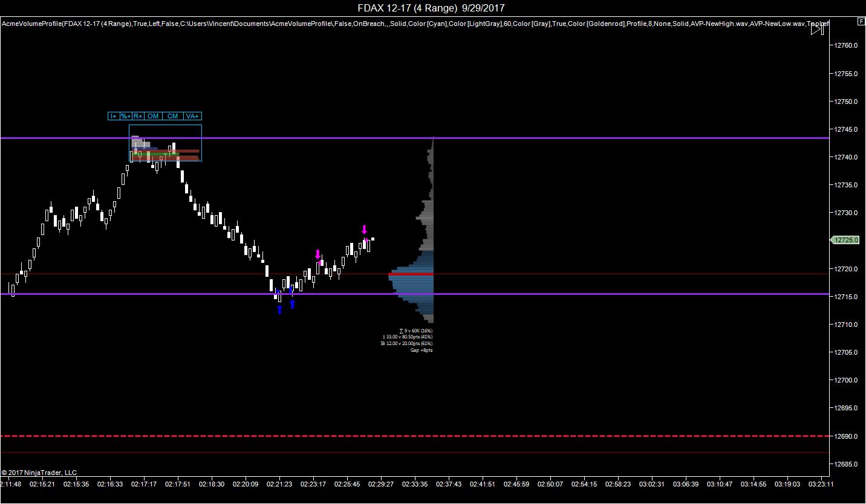The image size is (866, 504).
Task: Click the R+ icon on the volume profile toolbar
Action: tap(137, 116)
